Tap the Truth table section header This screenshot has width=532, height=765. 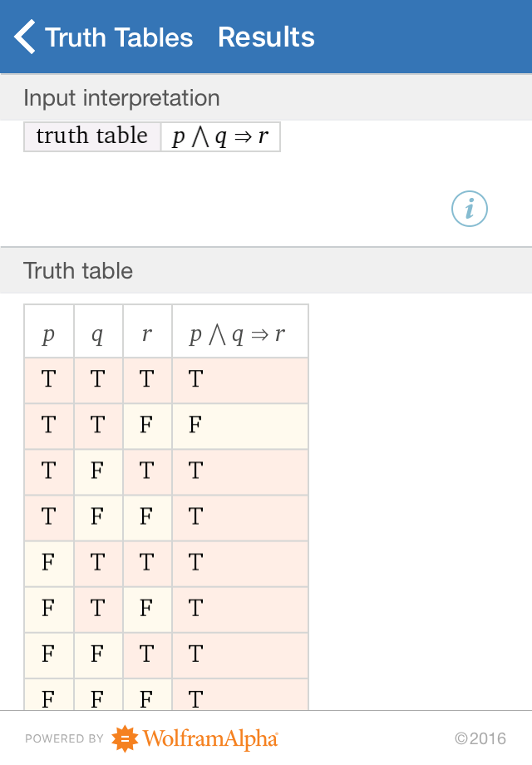pos(78,271)
